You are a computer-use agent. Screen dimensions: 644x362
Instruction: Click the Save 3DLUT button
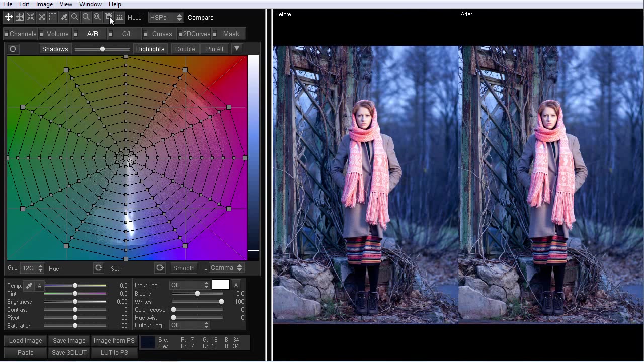tap(69, 352)
